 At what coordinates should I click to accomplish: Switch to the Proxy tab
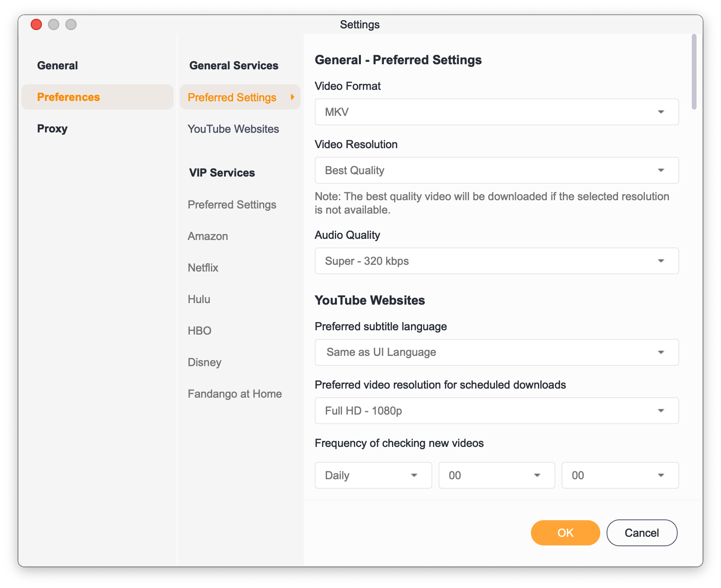coord(52,128)
